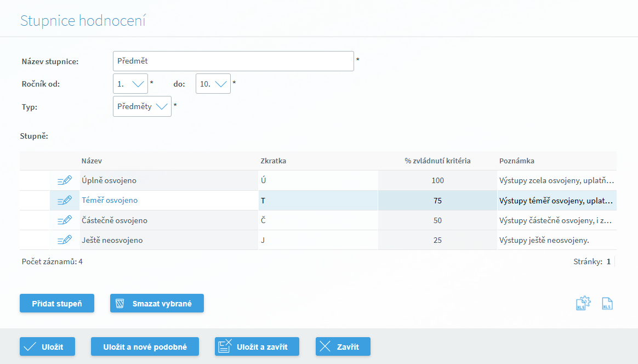Focus the Název stupnice text field
Image resolution: width=638 pixels, height=364 pixels.
pos(233,61)
